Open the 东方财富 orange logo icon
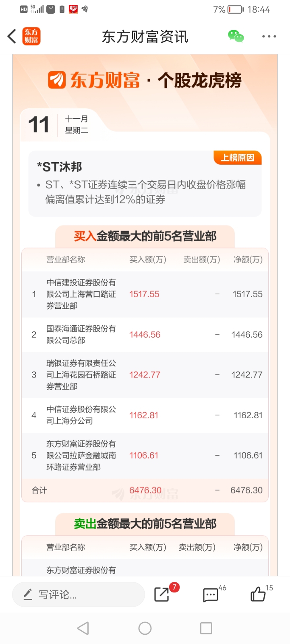The width and height of the screenshot is (290, 644). point(31,36)
